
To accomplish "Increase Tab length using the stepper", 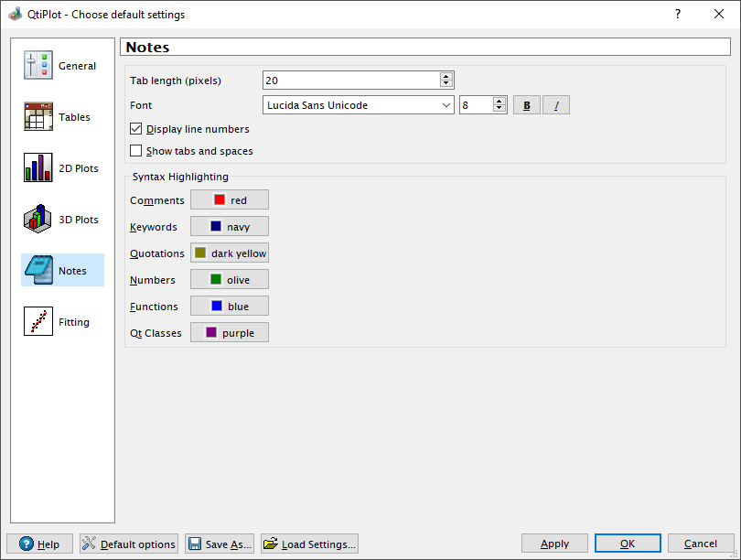I will [446, 76].
